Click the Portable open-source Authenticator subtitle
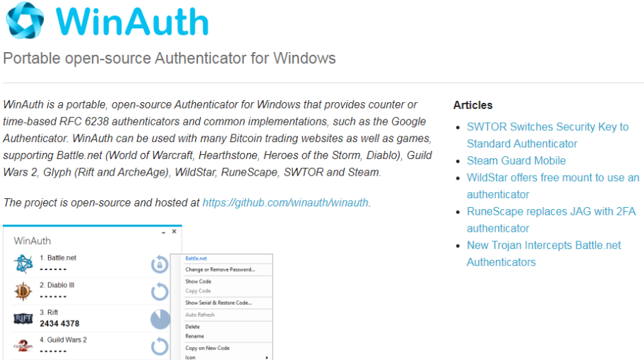Image resolution: width=644 pixels, height=360 pixels. [x=169, y=58]
